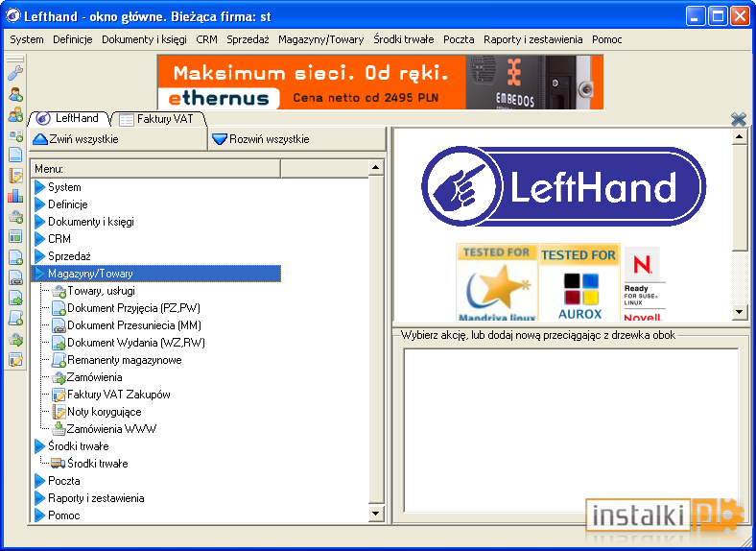Collapse the Magazyny/Towary tree node
This screenshot has width=756, height=551.
[40, 274]
